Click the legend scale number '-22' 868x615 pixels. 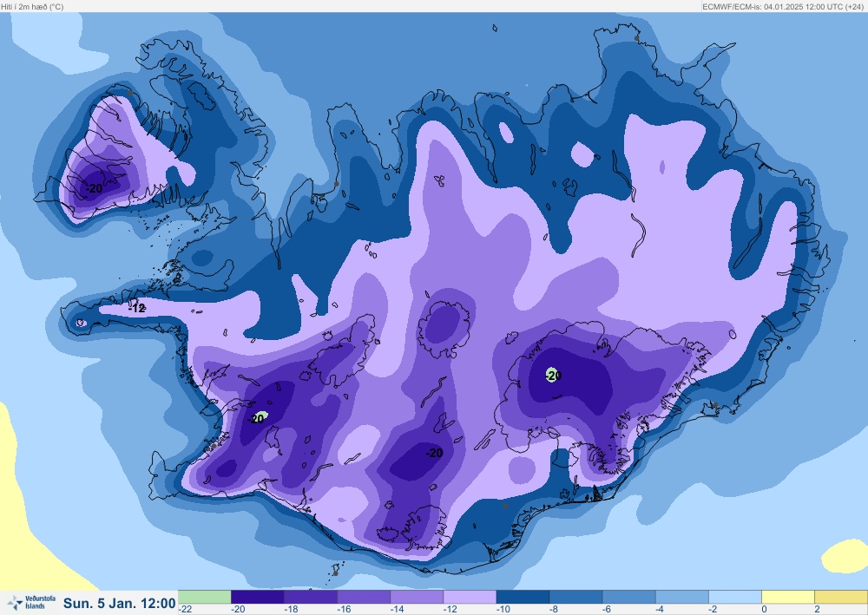[185, 610]
